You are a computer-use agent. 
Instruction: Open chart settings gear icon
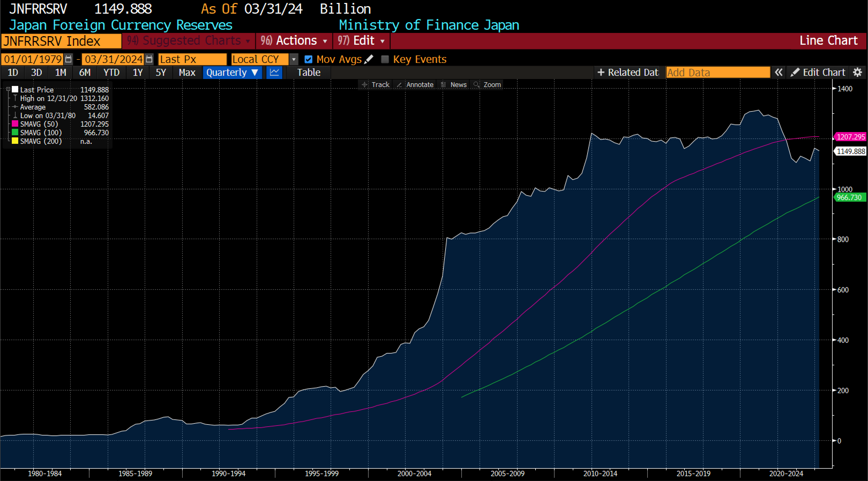[x=858, y=72]
